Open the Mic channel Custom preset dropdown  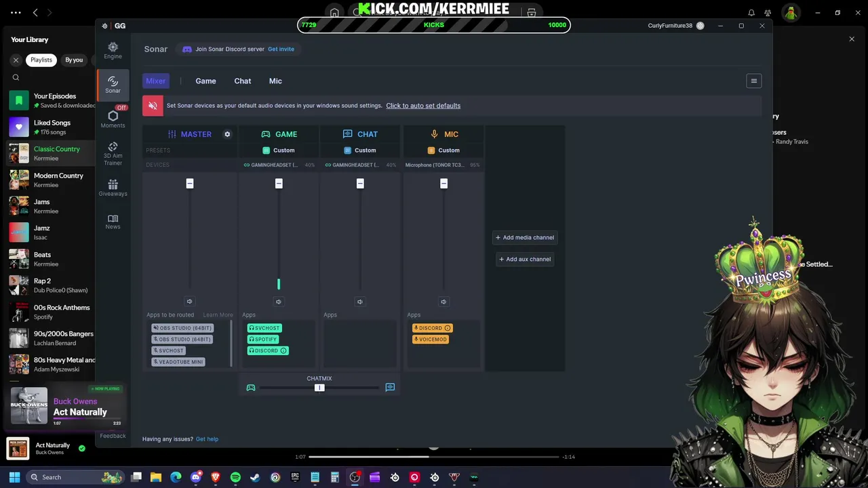coord(443,150)
